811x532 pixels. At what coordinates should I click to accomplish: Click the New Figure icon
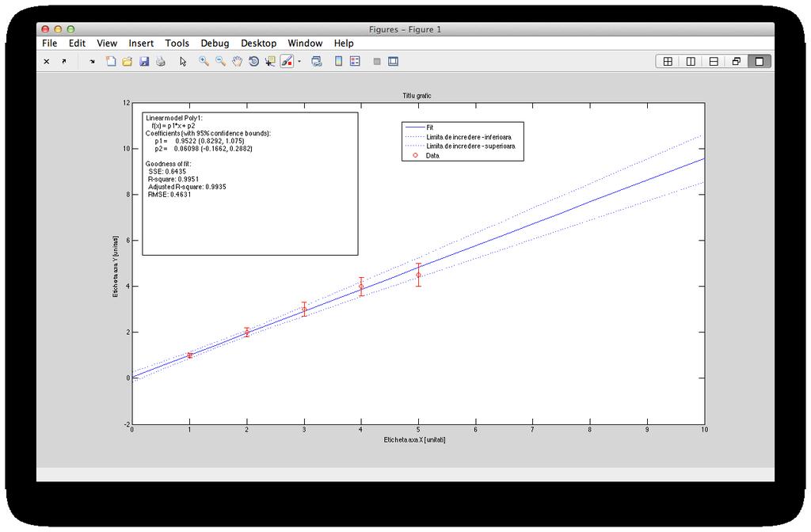[x=111, y=62]
